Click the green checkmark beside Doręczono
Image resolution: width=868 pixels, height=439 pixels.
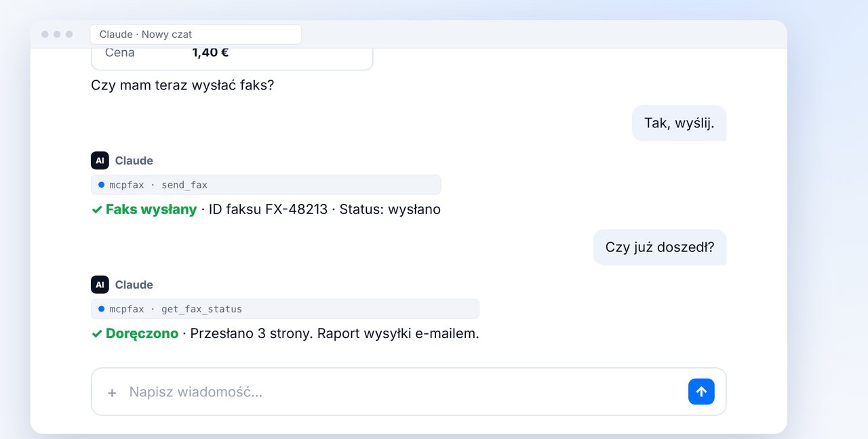97,334
